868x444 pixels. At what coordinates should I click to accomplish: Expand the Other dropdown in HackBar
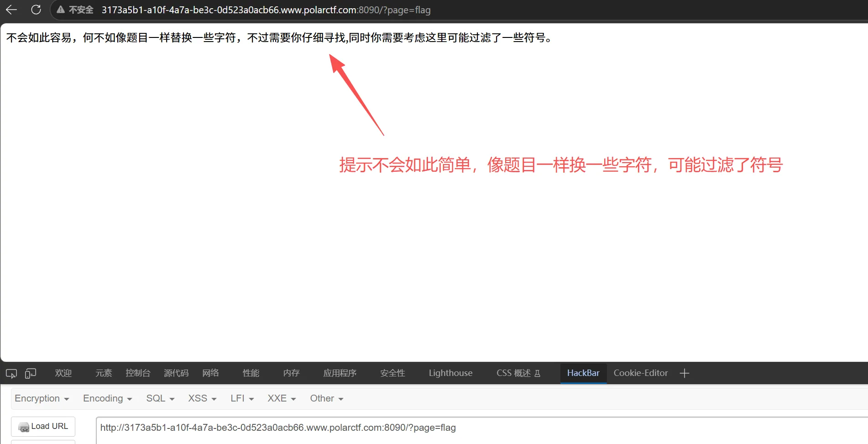pos(327,398)
